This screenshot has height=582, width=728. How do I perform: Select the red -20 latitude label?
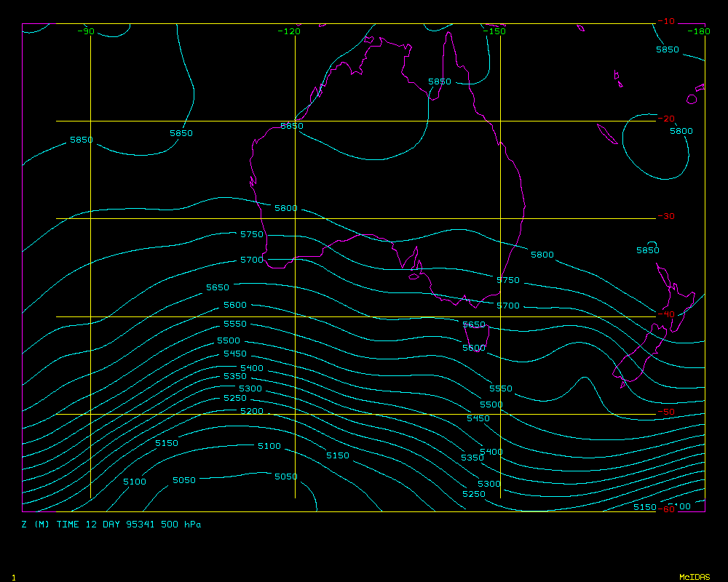(665, 119)
